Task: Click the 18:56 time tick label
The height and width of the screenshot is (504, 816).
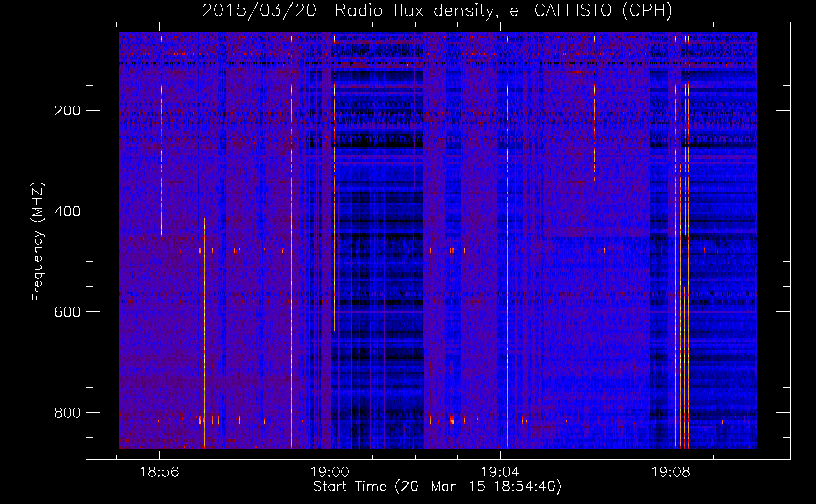Action: pos(160,472)
